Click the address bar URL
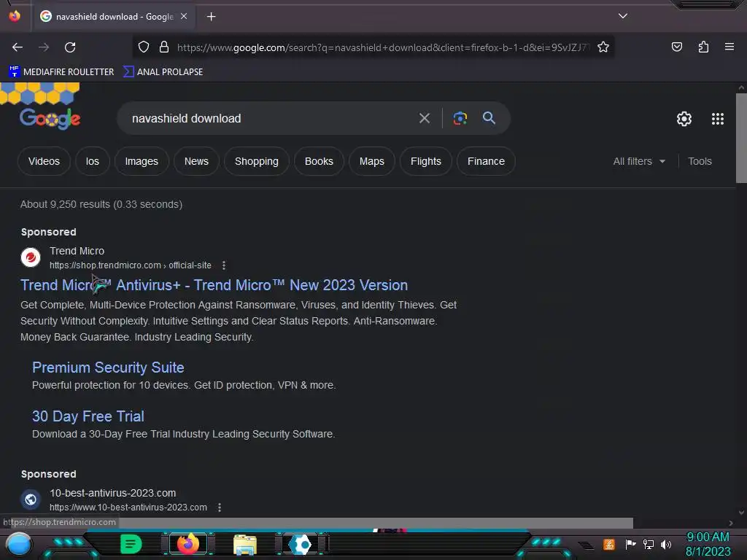Image resolution: width=747 pixels, height=560 pixels. tap(382, 47)
